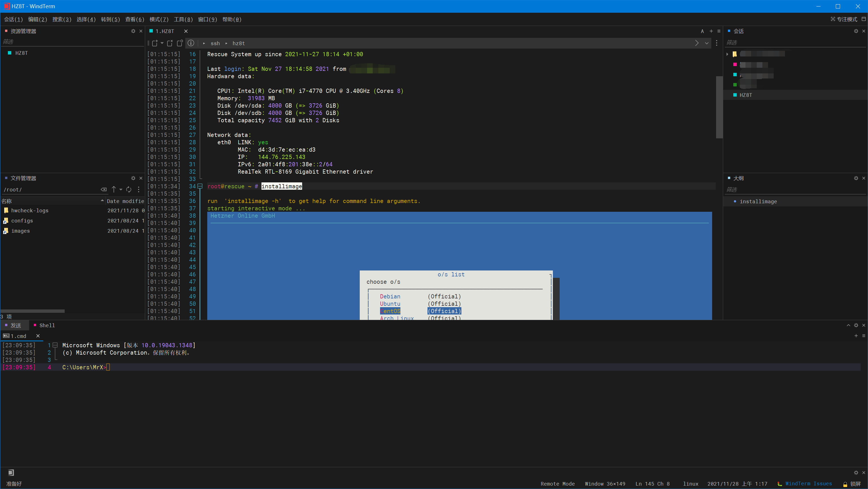Open 大纲 panel settings gear

856,178
